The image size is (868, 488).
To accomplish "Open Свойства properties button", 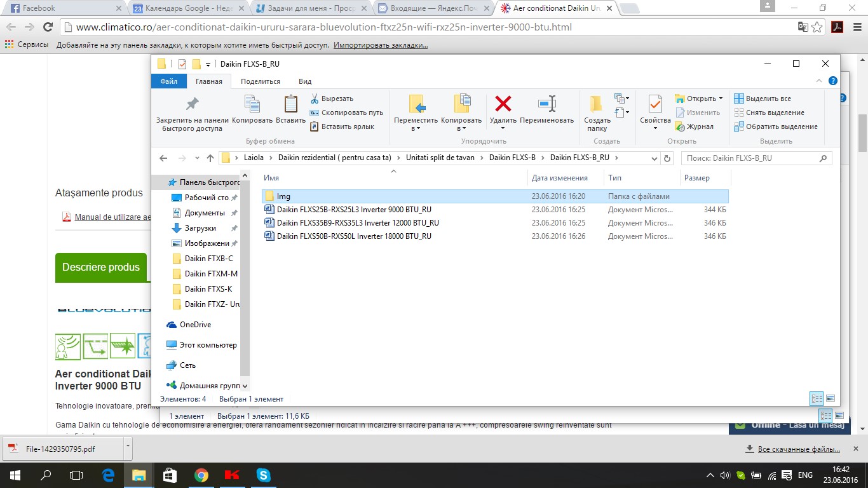I will tap(655, 113).
